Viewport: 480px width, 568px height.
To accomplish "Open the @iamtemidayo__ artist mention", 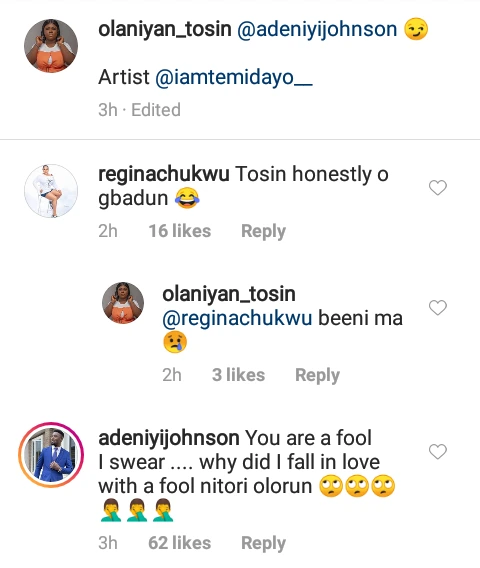I will (234, 77).
